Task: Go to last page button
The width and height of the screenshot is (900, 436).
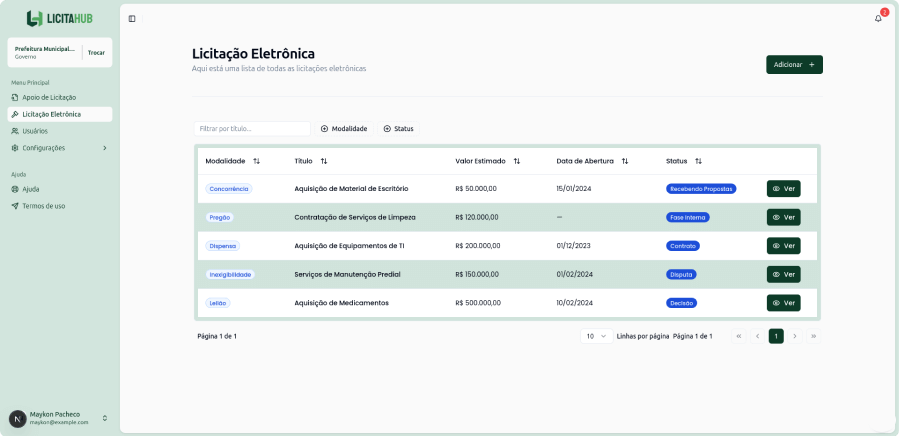Action: [813, 336]
